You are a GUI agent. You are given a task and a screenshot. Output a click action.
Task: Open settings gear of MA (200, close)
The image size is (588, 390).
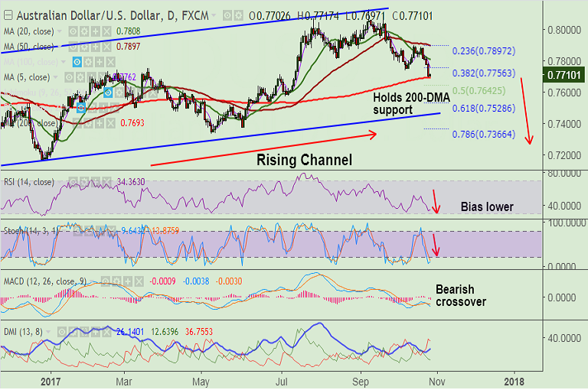[x=88, y=123]
